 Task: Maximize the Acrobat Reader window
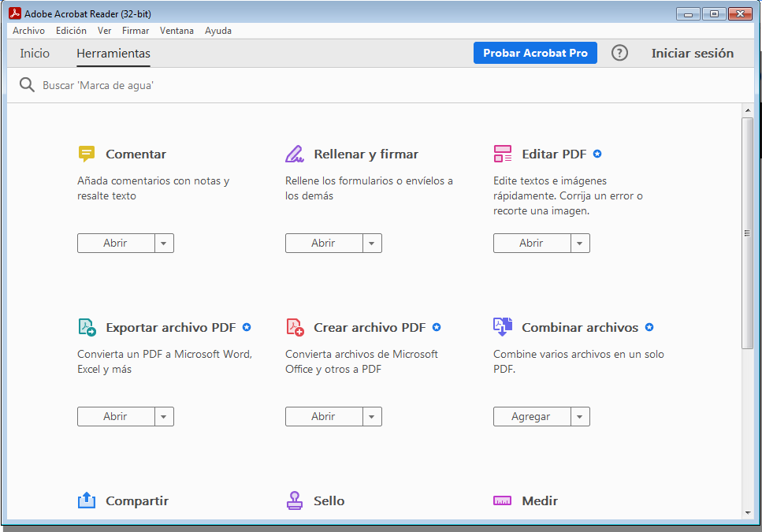tap(714, 13)
